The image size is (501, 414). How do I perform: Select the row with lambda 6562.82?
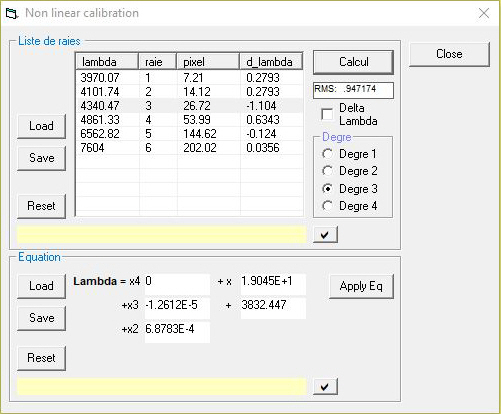189,134
